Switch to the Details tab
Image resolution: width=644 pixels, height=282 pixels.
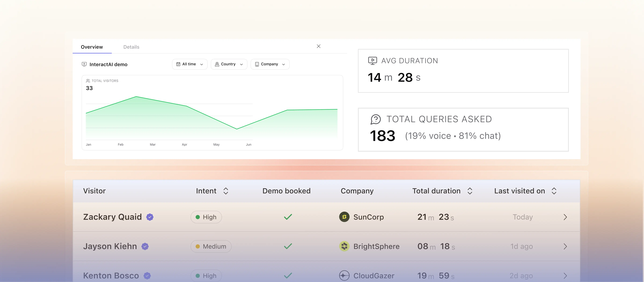[131, 47]
